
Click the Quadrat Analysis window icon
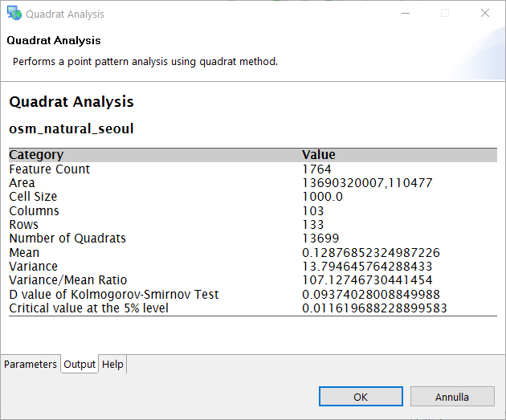[x=14, y=14]
